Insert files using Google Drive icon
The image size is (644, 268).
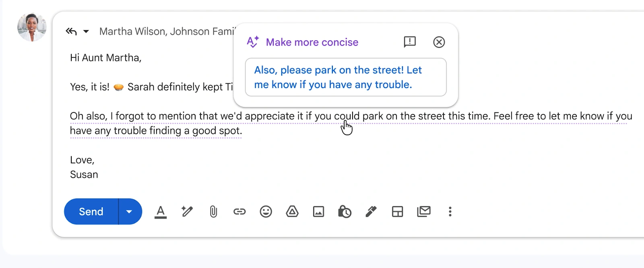tap(292, 212)
